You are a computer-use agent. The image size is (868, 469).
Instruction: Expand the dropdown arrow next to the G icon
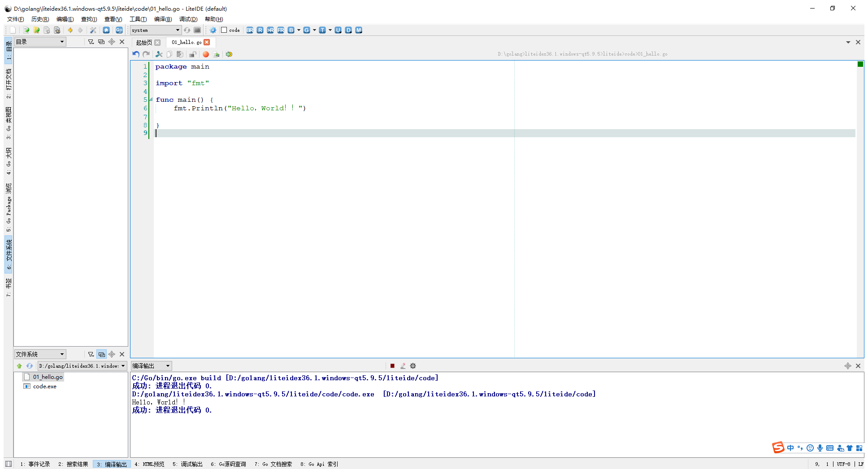(x=314, y=30)
